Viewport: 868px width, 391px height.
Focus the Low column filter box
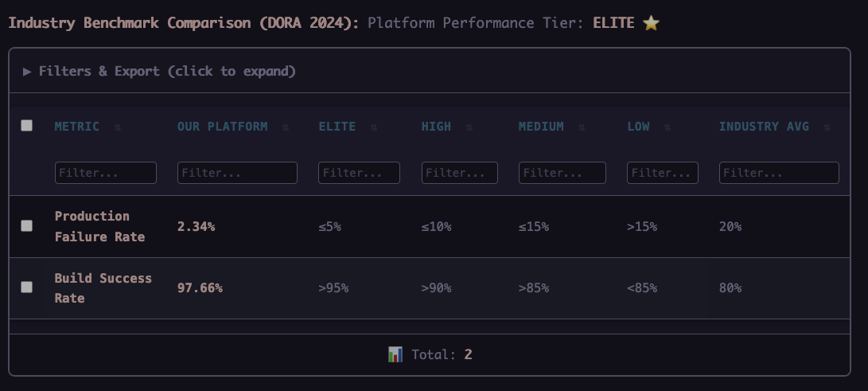click(x=663, y=173)
